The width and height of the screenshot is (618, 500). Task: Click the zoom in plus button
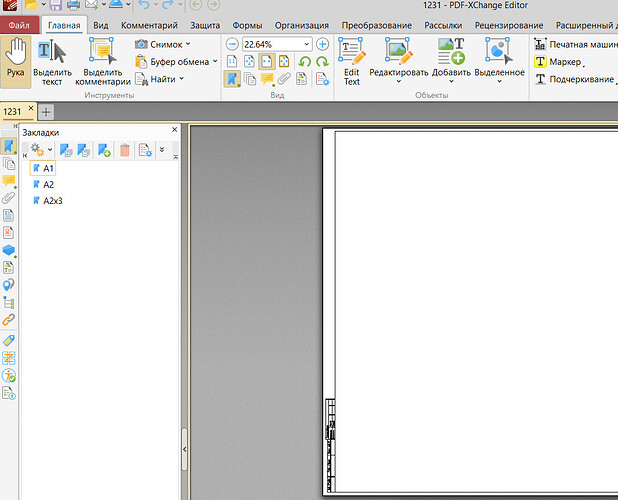click(322, 44)
